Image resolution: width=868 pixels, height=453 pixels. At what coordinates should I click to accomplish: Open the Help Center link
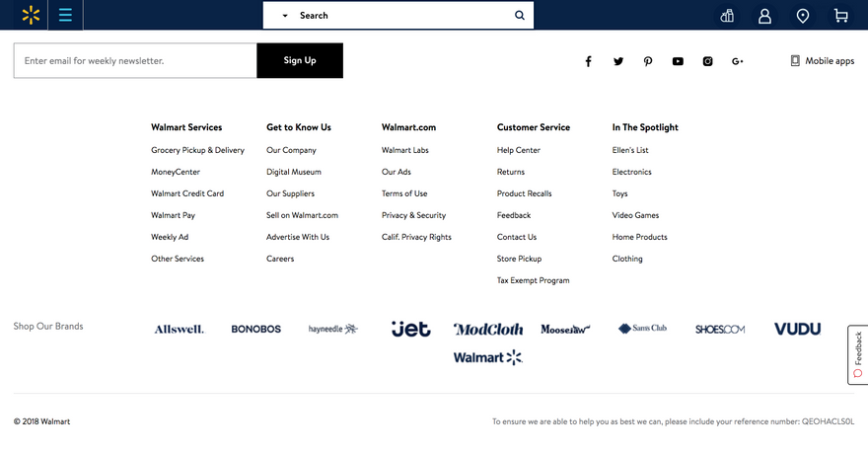(x=518, y=150)
